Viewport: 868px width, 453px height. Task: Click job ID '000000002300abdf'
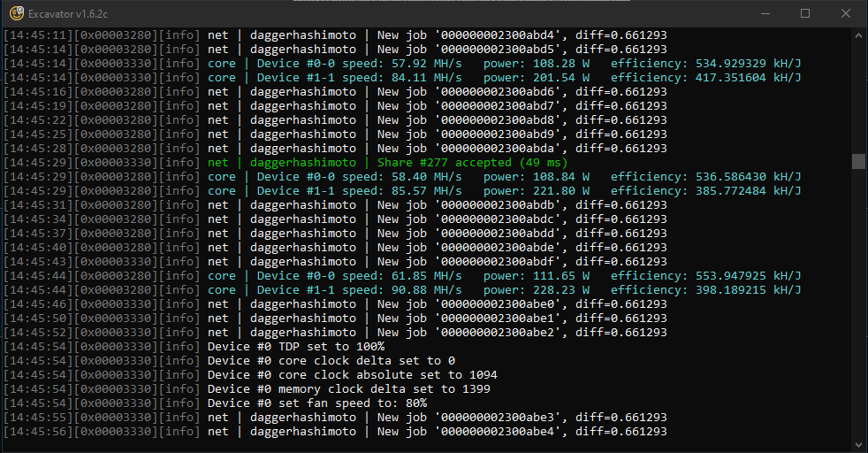point(498,261)
